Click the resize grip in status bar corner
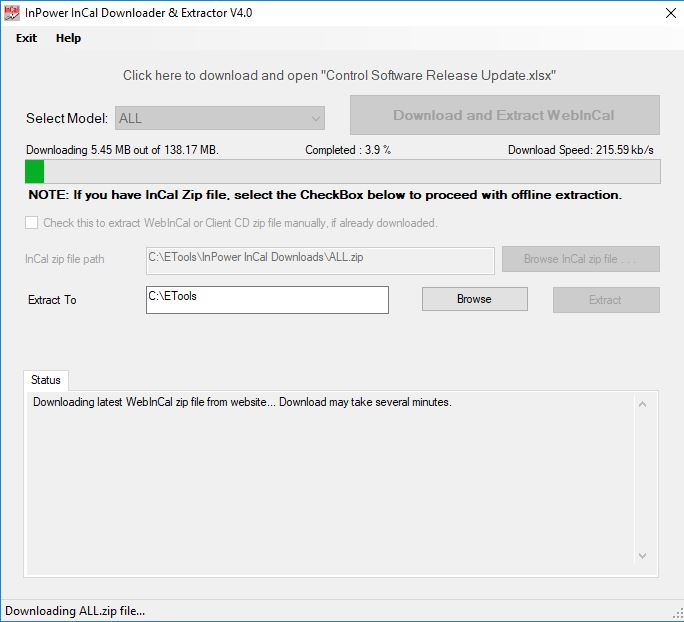This screenshot has width=684, height=622. pos(678,615)
